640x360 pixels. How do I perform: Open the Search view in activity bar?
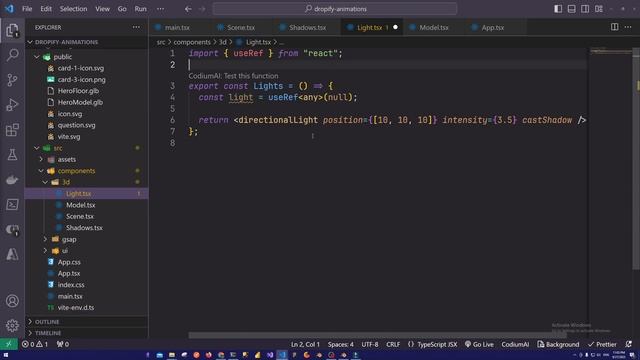coord(12,55)
